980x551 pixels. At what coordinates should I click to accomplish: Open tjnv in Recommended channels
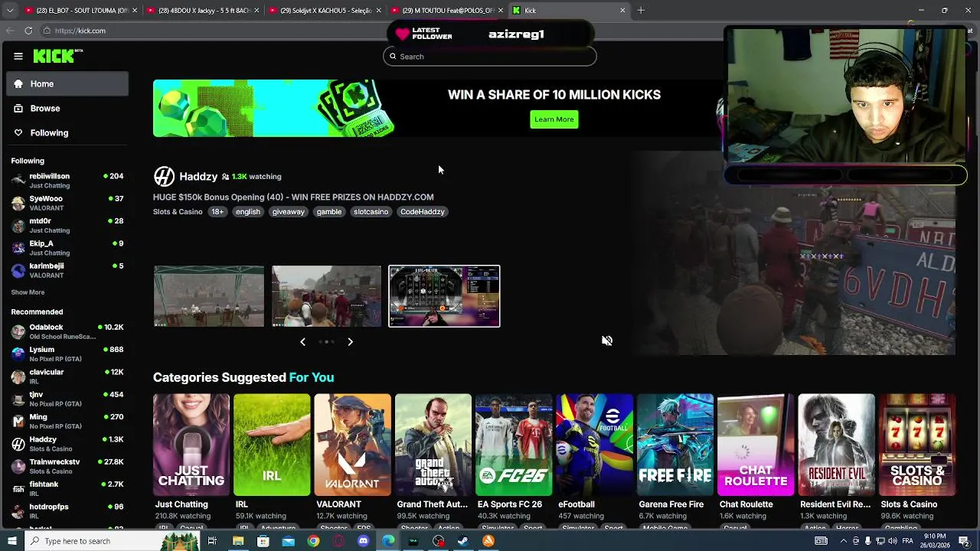pos(67,399)
